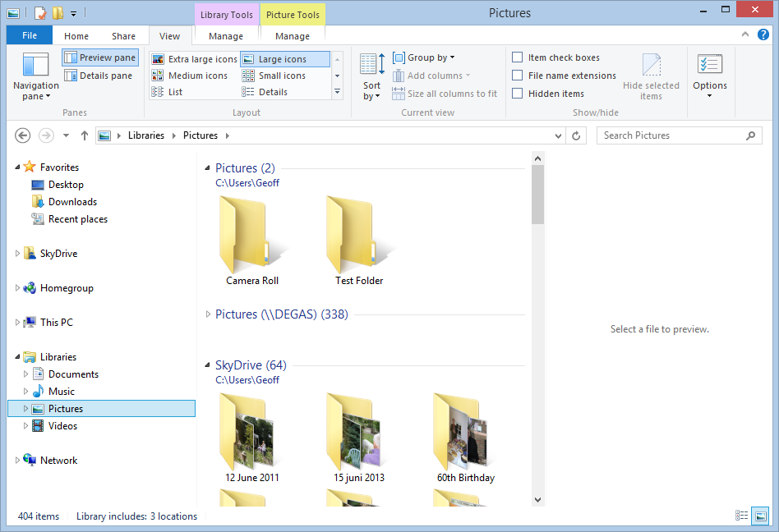Open the Share ribbon tab

coord(124,36)
